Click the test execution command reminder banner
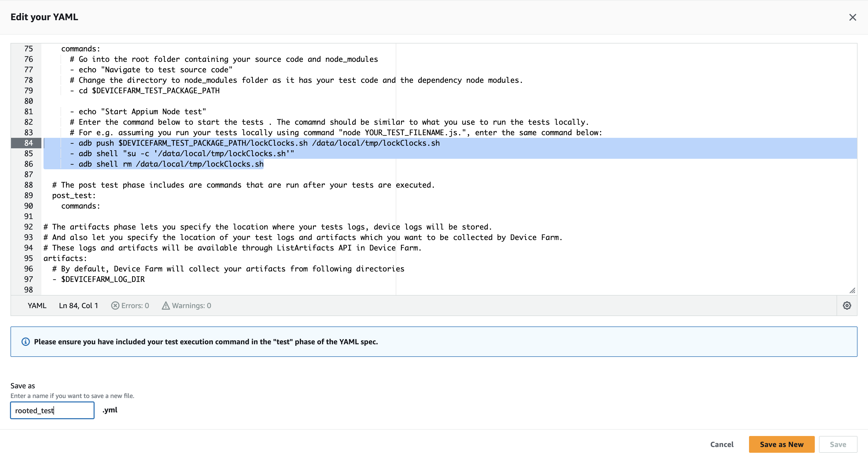The width and height of the screenshot is (868, 458). tap(206, 341)
